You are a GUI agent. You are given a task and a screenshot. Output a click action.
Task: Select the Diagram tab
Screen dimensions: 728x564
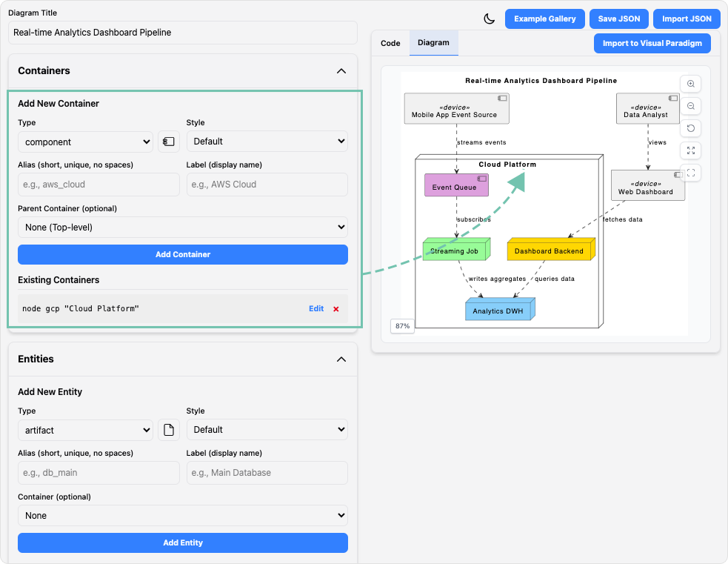[x=434, y=43]
